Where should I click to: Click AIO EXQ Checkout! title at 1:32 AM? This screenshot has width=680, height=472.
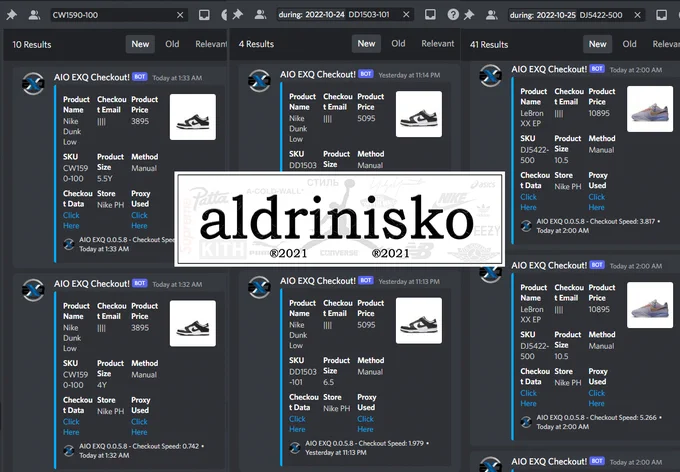[92, 284]
